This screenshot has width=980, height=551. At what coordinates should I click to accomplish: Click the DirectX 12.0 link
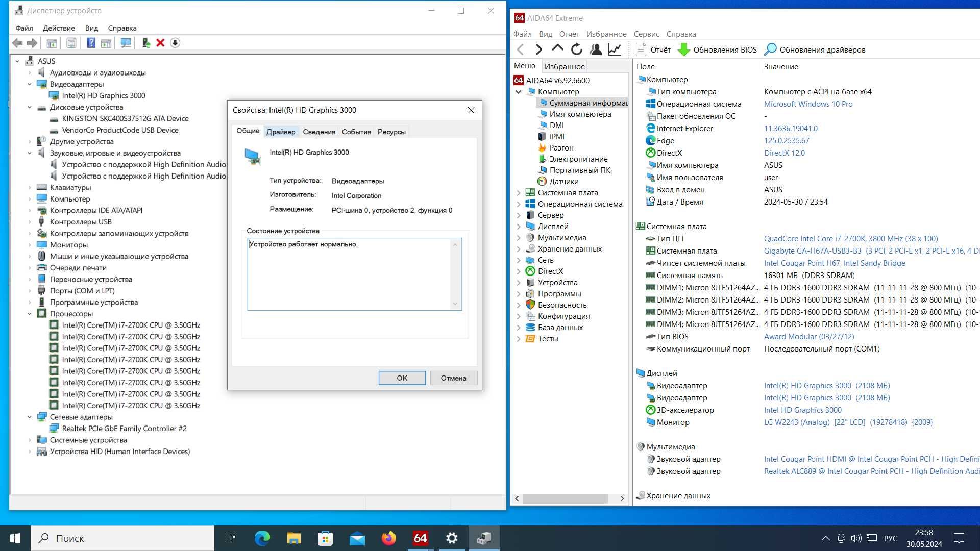784,153
